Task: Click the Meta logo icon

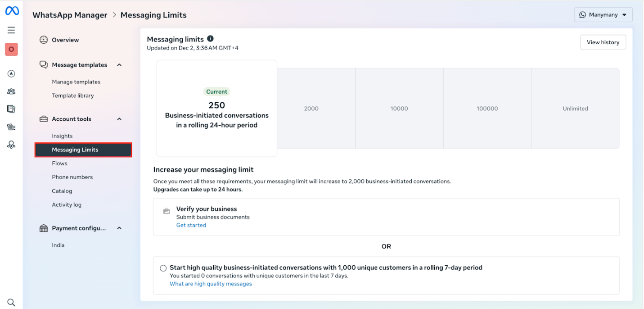Action: tap(12, 11)
